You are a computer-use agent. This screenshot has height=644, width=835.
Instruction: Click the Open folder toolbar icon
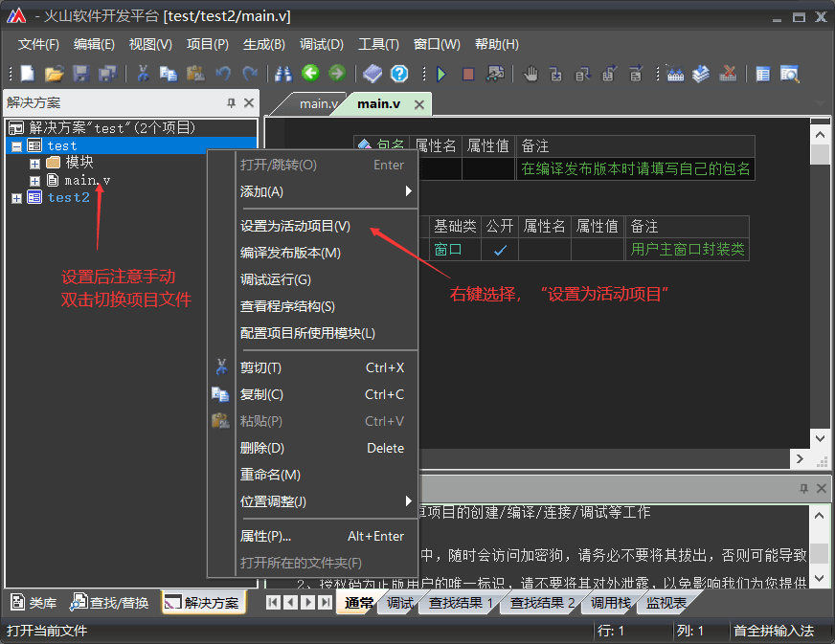point(55,74)
